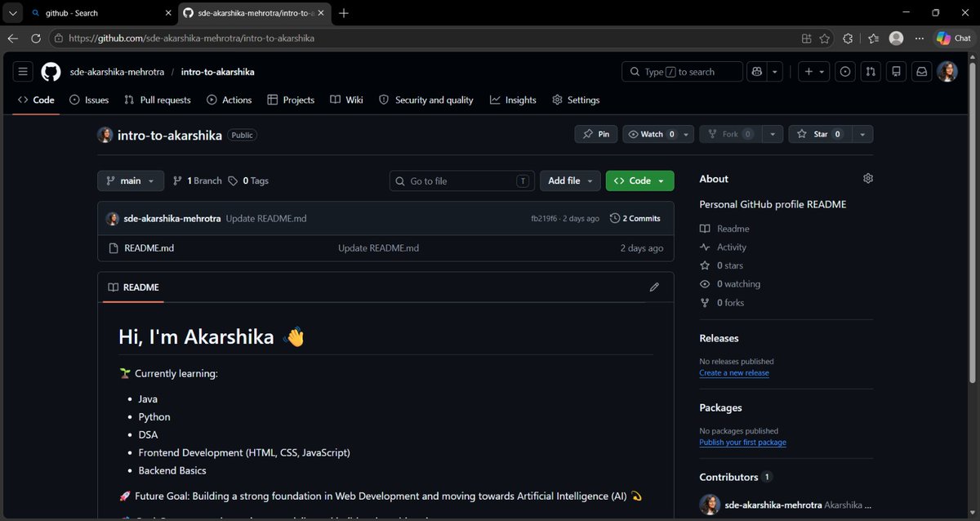The height and width of the screenshot is (521, 980).
Task: Open the green Code dropdown button
Action: (639, 180)
